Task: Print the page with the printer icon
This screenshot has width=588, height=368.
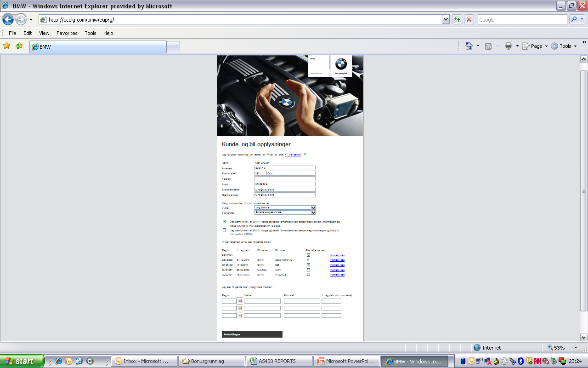Action: 509,46
